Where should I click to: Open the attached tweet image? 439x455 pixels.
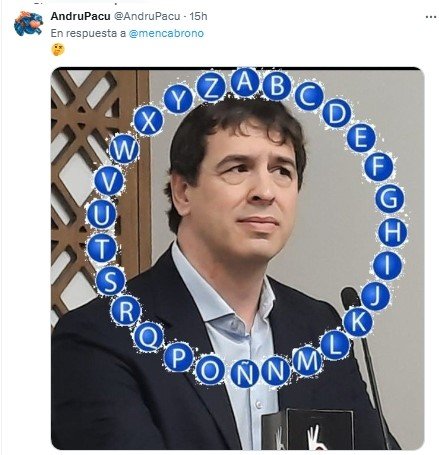pos(238,258)
